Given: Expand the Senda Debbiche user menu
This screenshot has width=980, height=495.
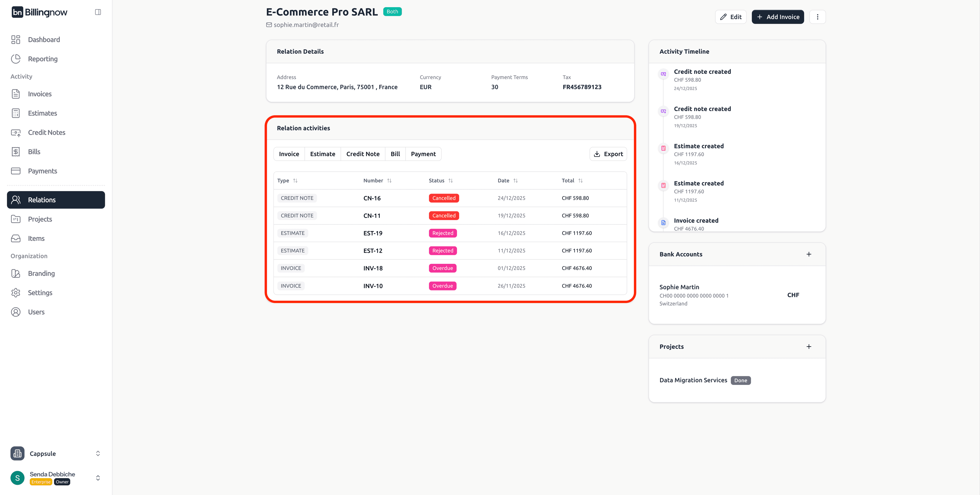Looking at the screenshot, I should pos(98,478).
